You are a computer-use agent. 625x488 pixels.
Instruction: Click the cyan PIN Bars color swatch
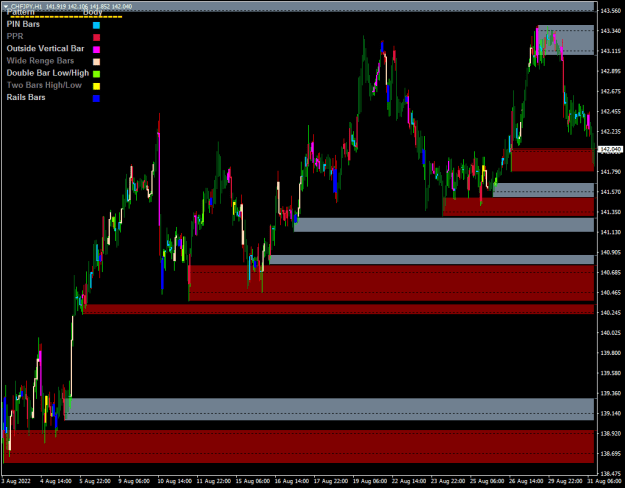[96, 25]
